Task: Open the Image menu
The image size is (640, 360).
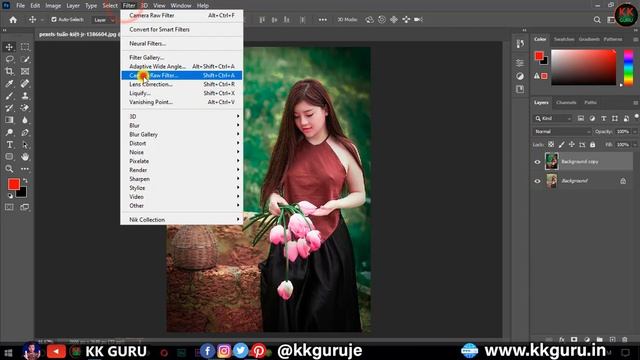Action: (x=53, y=6)
